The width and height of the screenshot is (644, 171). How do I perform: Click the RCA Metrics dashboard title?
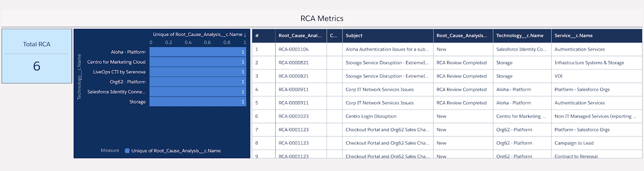322,18
